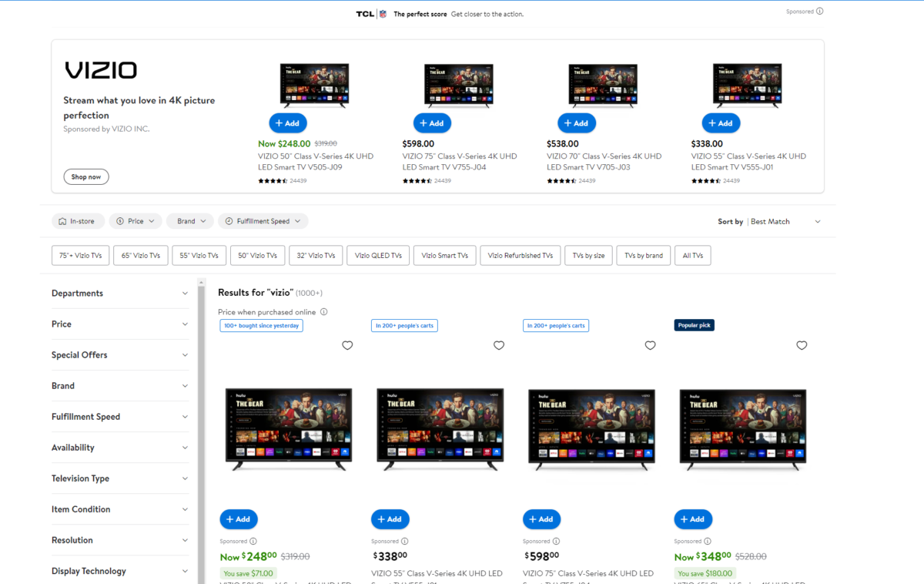Open the Fulfillment Speed filter dropdown
The width and height of the screenshot is (924, 584).
pyautogui.click(x=263, y=221)
